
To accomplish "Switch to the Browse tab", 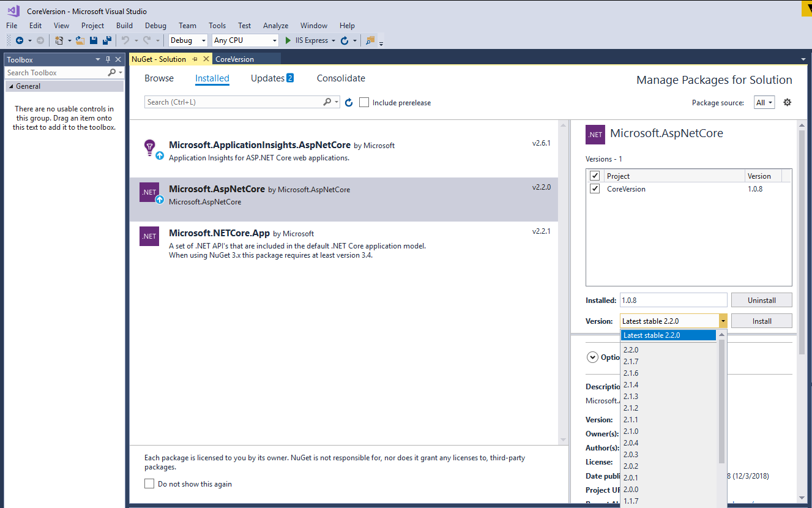I will coord(159,78).
